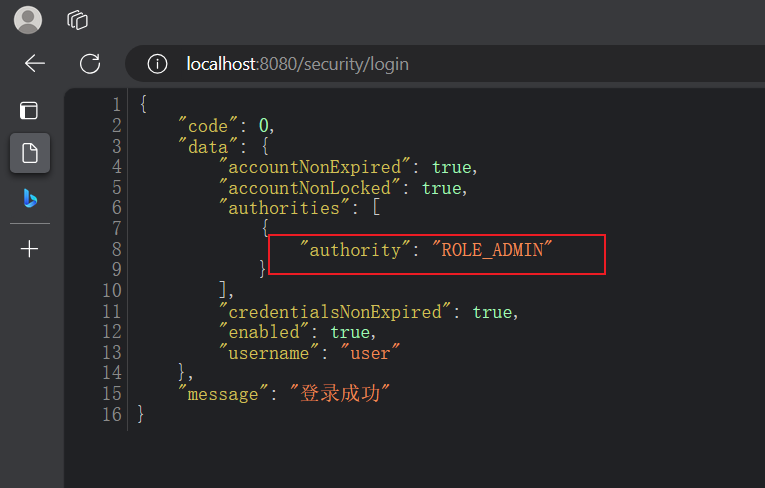
Task: View site information via the info icon
Action: coord(157,64)
